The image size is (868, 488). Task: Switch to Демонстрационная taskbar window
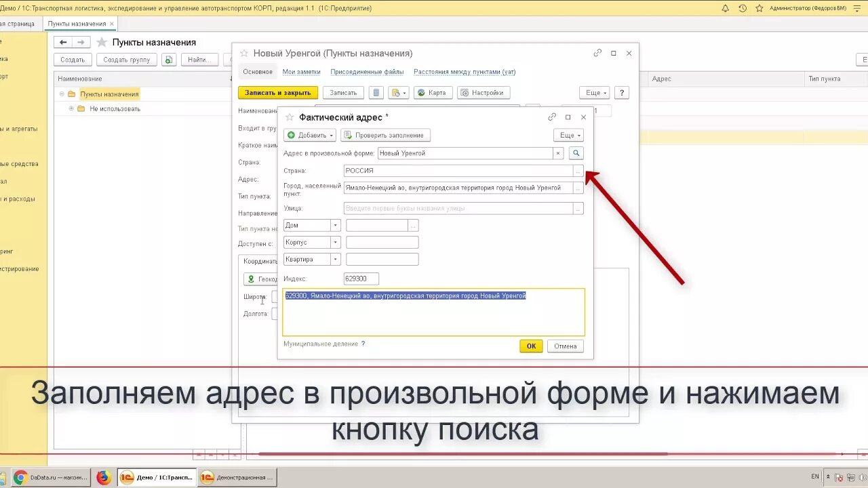237,477
